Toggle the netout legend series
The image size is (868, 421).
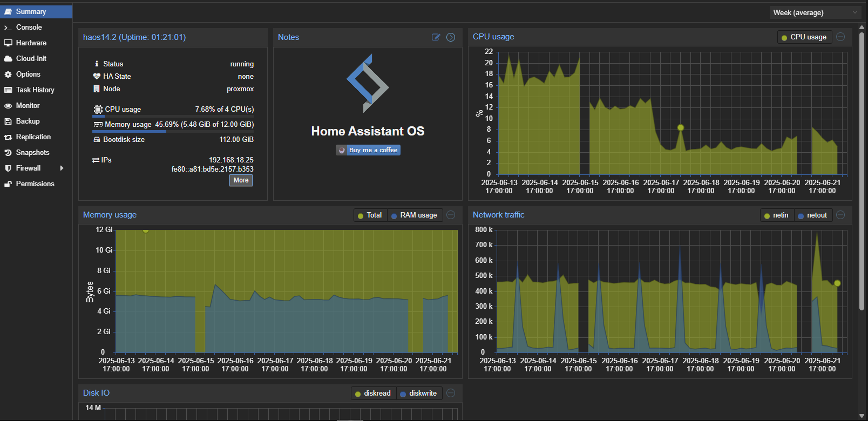812,215
